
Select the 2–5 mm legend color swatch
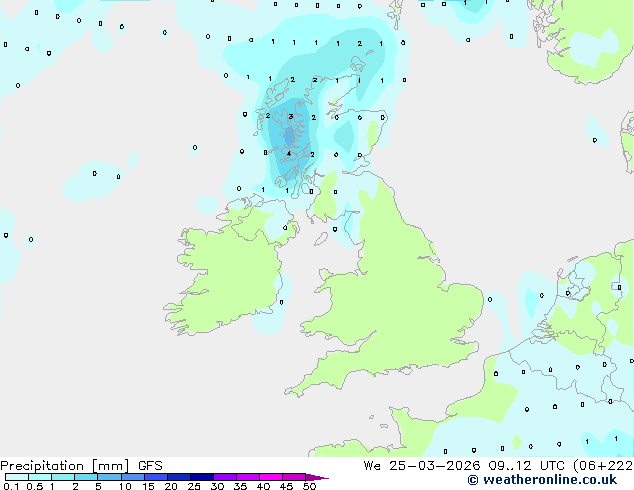[x=86, y=477]
